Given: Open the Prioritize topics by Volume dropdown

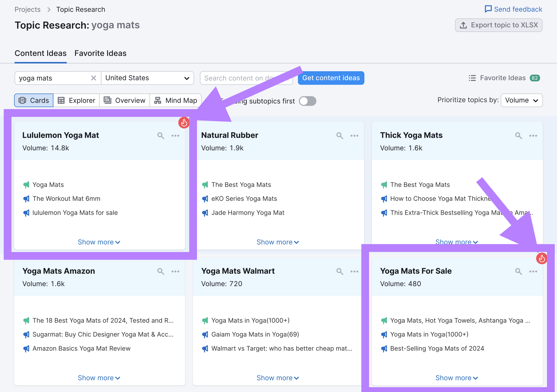Looking at the screenshot, I should (x=521, y=100).
